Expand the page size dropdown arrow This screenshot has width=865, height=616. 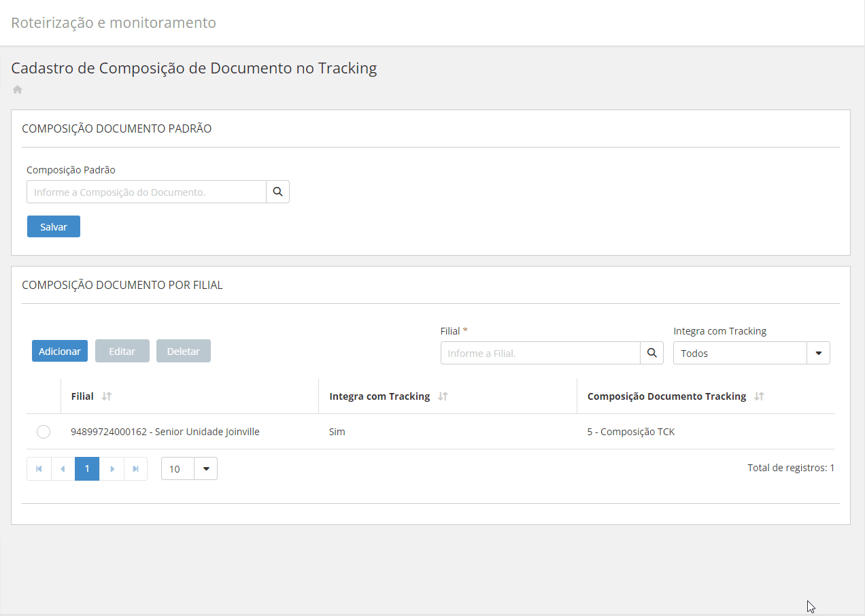pyautogui.click(x=205, y=469)
